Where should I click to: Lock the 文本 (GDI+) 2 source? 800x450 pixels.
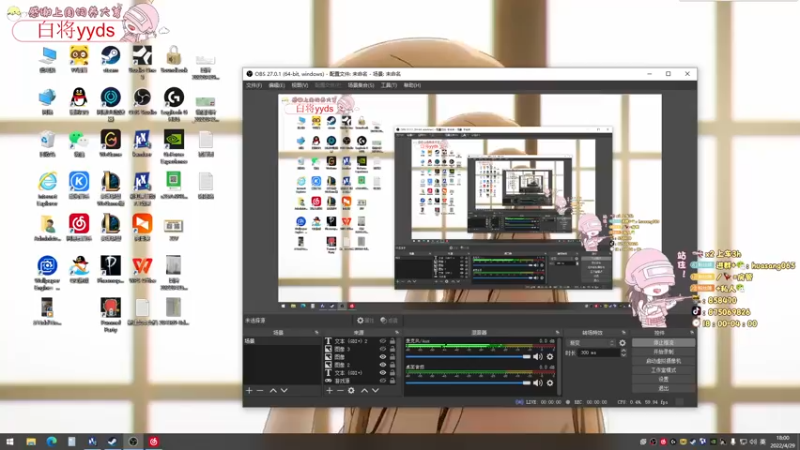pos(392,341)
